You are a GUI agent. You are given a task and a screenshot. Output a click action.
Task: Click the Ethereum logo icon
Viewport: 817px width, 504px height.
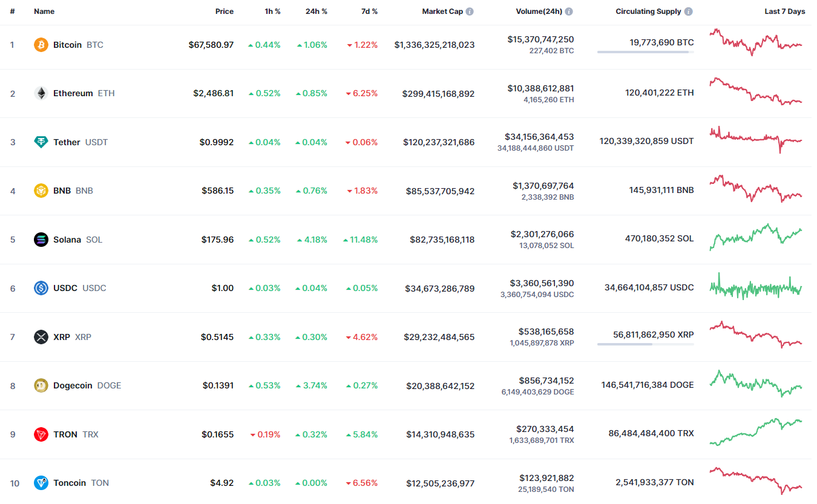point(41,93)
